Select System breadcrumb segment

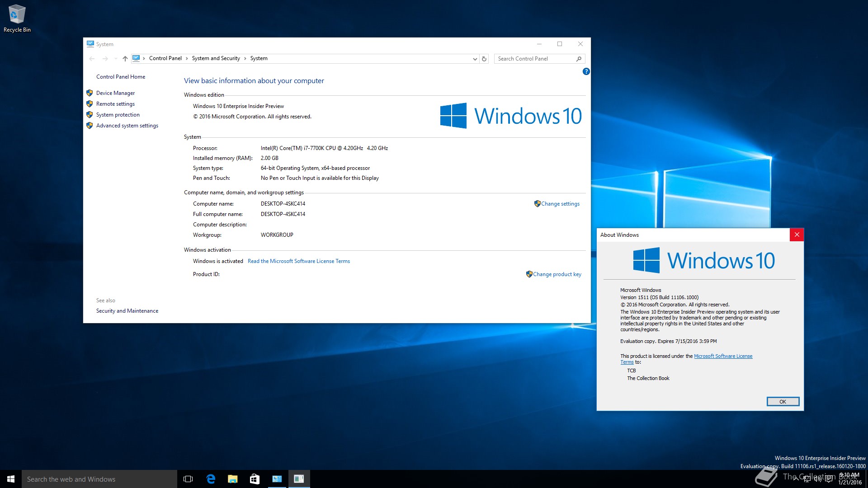(x=259, y=58)
